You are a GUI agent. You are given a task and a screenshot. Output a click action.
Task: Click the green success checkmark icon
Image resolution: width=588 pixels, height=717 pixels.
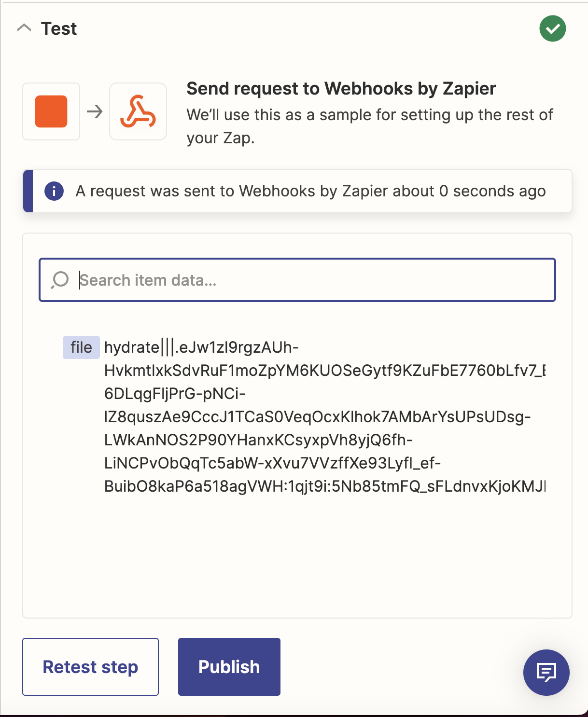[552, 28]
